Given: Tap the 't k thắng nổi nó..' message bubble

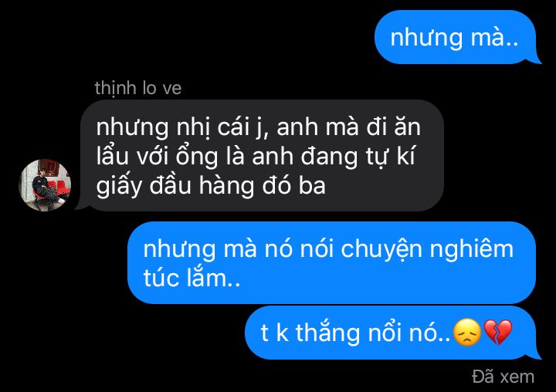Looking at the screenshot, I should [393, 333].
